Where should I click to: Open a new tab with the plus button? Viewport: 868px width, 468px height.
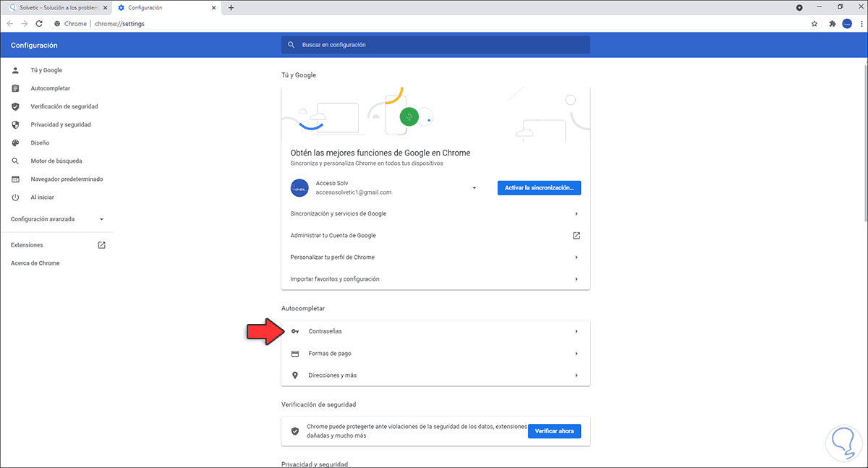point(231,7)
